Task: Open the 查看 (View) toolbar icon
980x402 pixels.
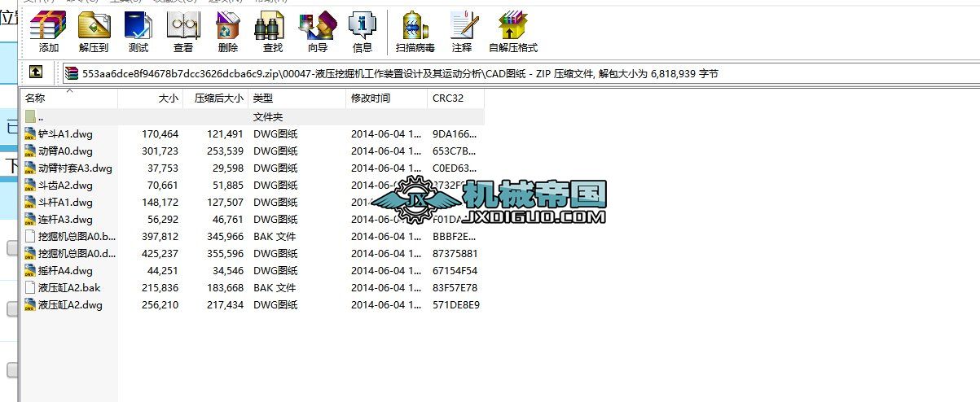Action: click(x=183, y=33)
